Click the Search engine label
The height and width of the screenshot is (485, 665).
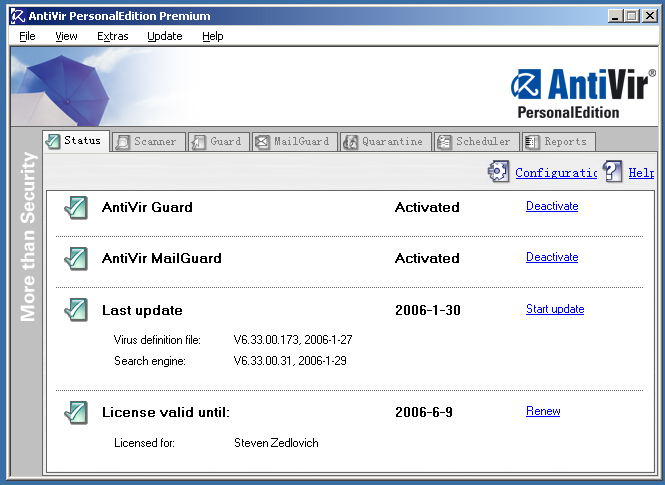coord(150,361)
